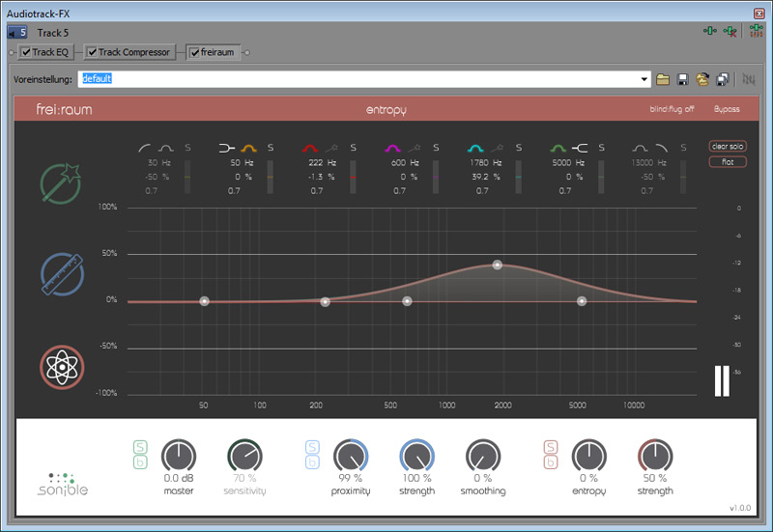Toggle blind:flug off in the header
The width and height of the screenshot is (773, 532).
[x=672, y=110]
